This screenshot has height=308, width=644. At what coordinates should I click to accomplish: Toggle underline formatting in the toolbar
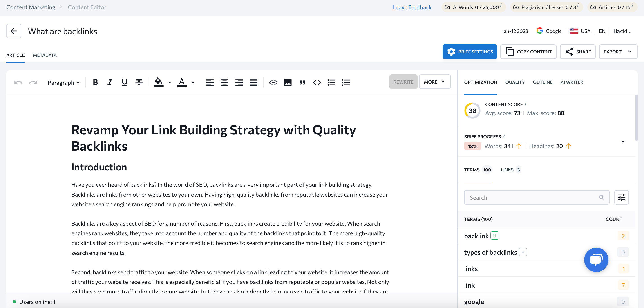pos(124,82)
